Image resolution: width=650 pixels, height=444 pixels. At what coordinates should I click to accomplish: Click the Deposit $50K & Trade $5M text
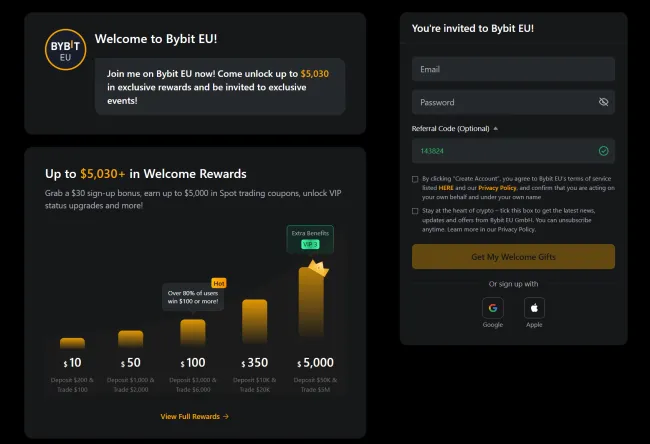click(x=315, y=385)
